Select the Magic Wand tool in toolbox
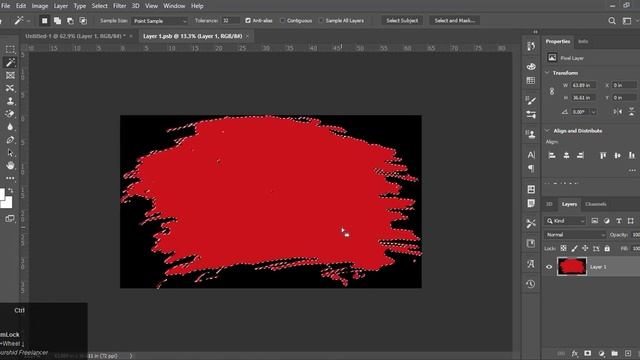Screen dimensions: 640x360 [10, 62]
